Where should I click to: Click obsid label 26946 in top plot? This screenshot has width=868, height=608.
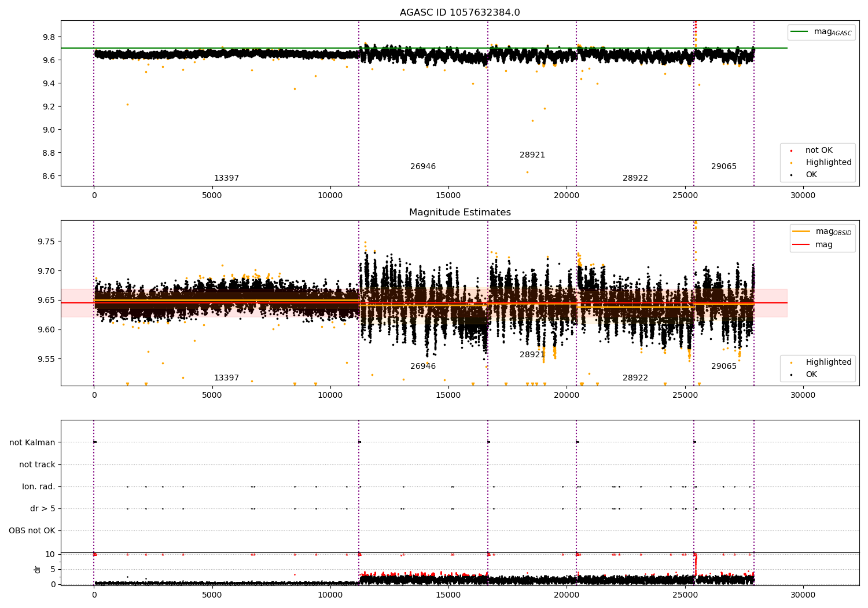click(x=423, y=166)
